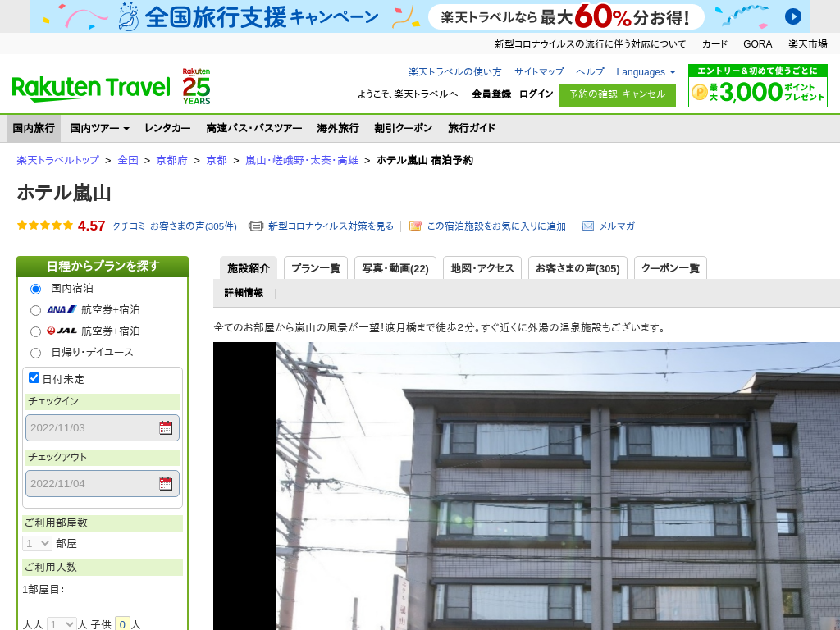Click the 3,000 point present banner
Viewport: 840px width, 630px height.
point(757,85)
